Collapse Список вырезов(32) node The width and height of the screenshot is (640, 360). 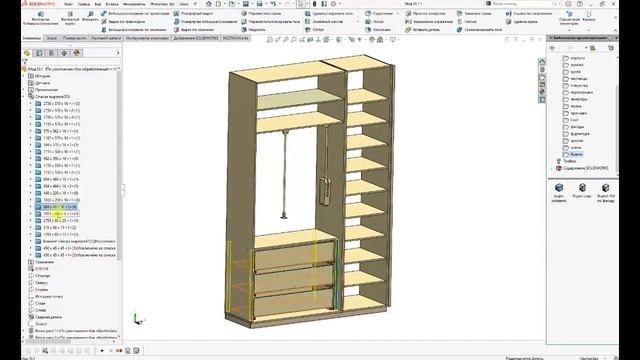click(x=24, y=97)
